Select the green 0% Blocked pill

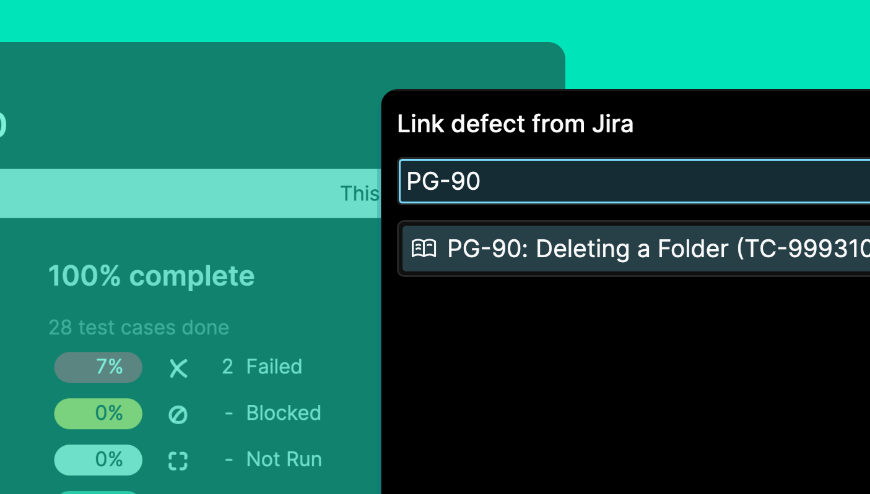pyautogui.click(x=98, y=413)
